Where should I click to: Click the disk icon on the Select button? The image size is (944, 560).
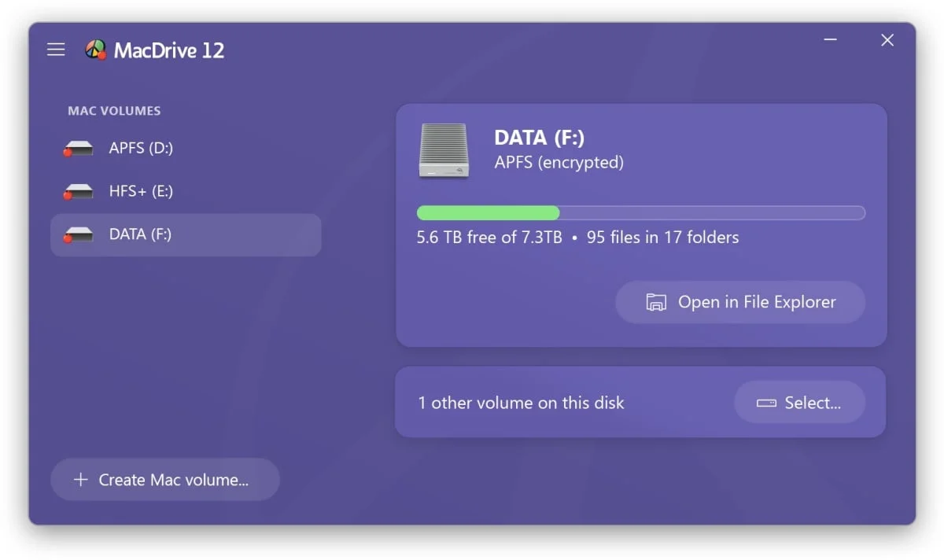click(765, 403)
